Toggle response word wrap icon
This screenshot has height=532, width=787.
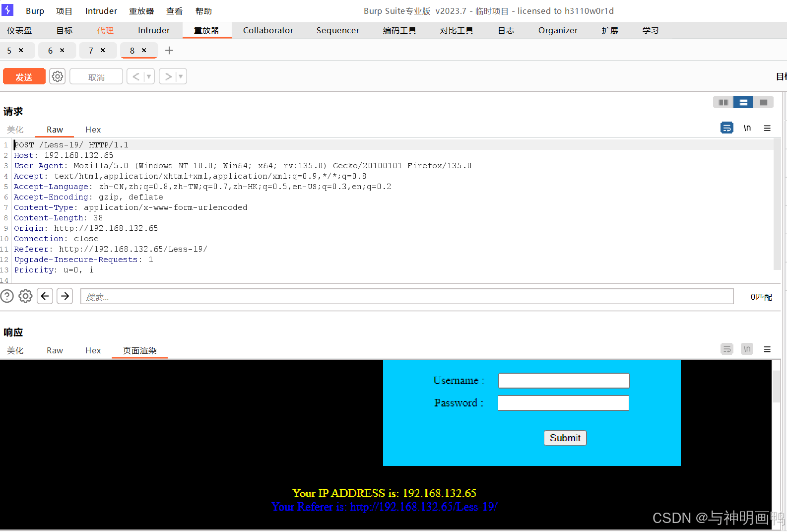point(727,349)
